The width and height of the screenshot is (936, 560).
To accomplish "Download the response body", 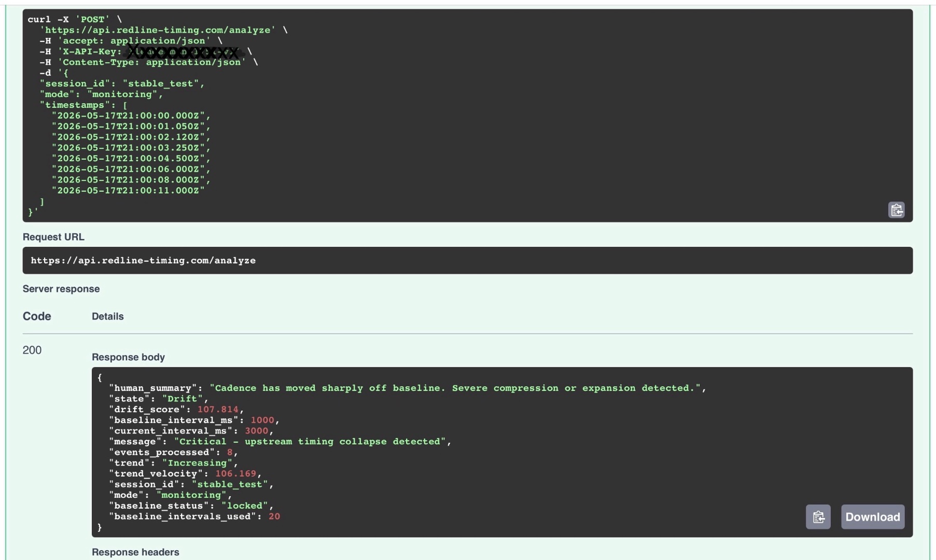I will click(873, 517).
